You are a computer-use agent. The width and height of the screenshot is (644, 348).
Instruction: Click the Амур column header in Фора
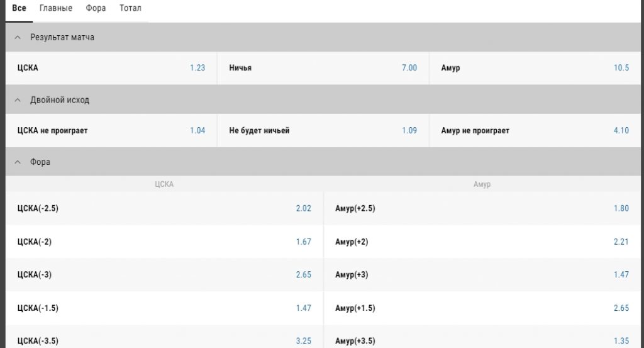tap(482, 184)
